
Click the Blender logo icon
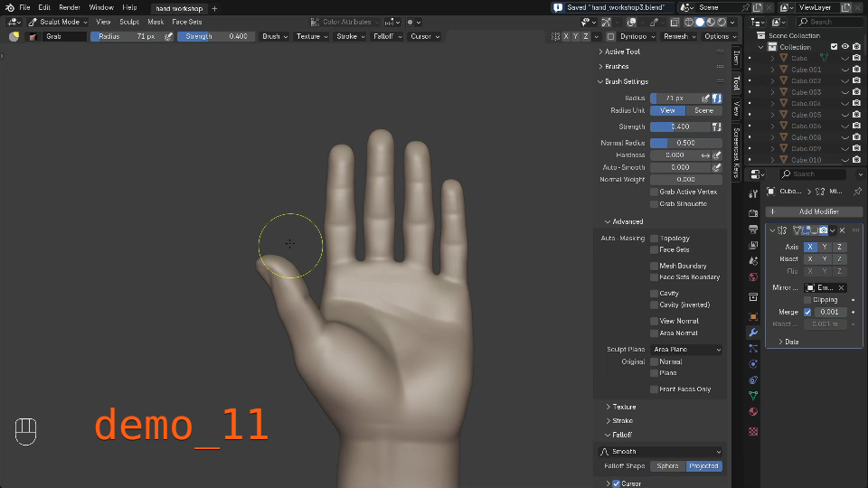point(9,8)
